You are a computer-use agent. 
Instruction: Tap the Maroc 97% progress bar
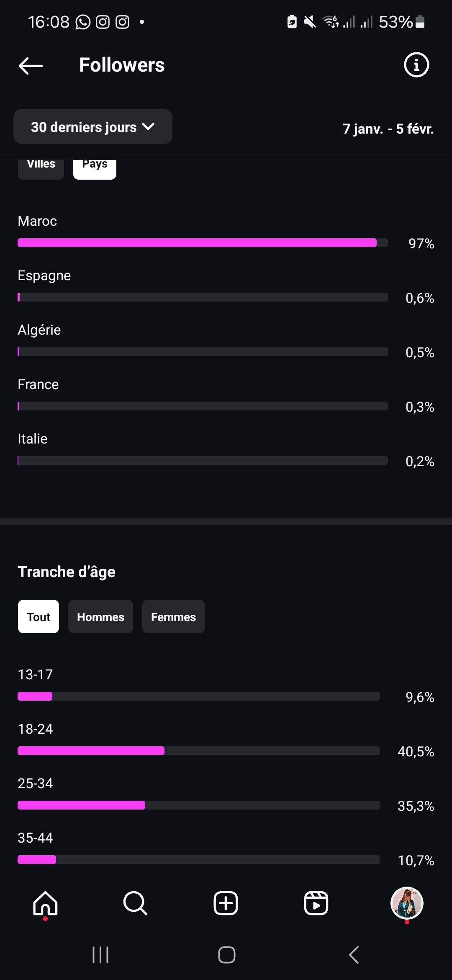pos(203,242)
